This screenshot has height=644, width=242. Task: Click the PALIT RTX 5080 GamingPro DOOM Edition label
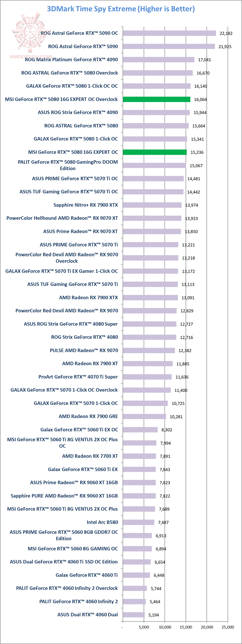coord(68,165)
